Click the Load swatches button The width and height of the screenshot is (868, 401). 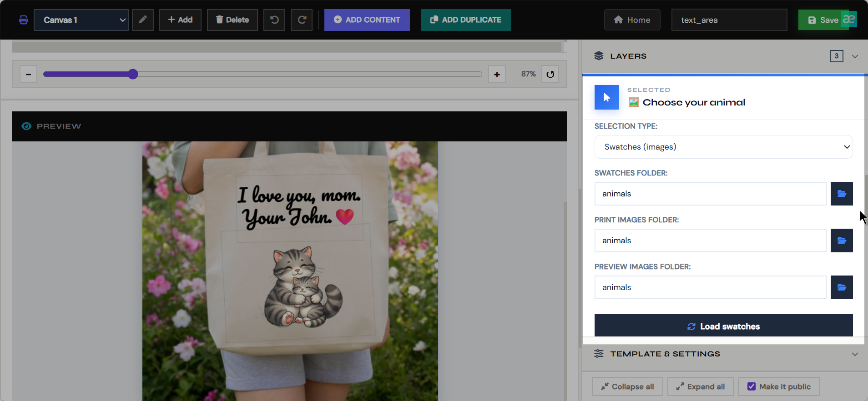[x=723, y=326]
